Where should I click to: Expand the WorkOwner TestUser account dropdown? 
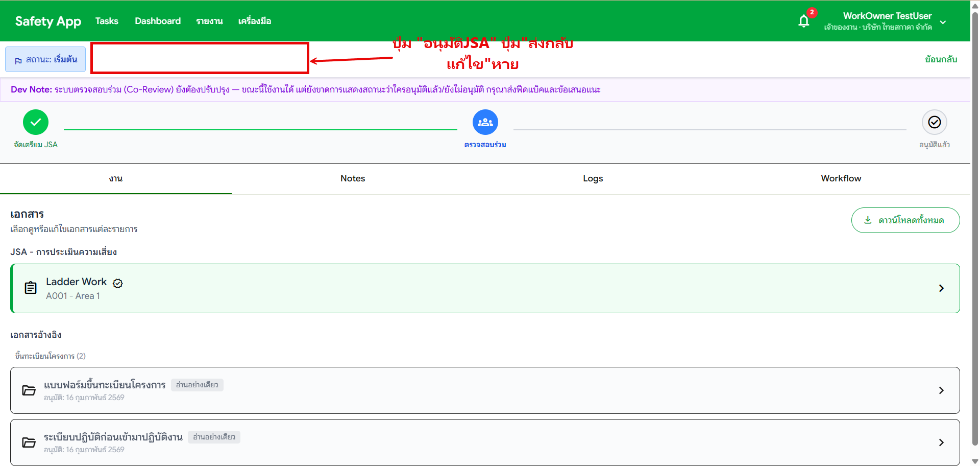point(943,22)
